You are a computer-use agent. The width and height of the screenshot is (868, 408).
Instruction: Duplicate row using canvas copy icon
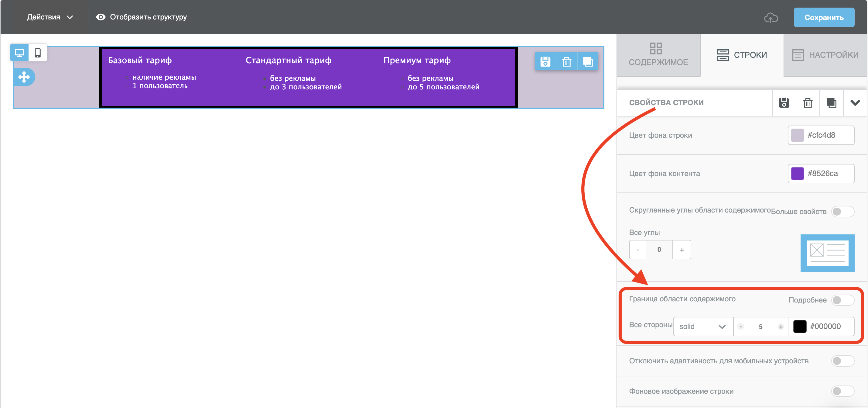(x=588, y=61)
